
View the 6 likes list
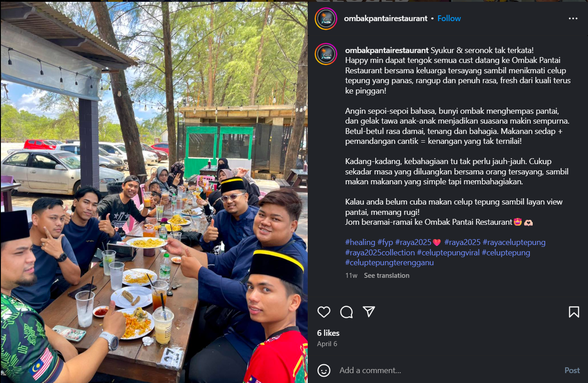tap(328, 333)
